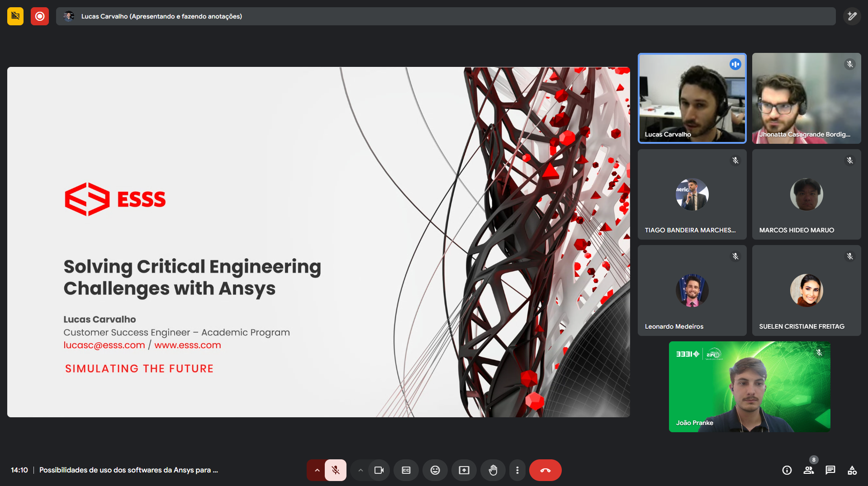Select João Pranke's video tile
This screenshot has height=486, width=868.
point(749,387)
